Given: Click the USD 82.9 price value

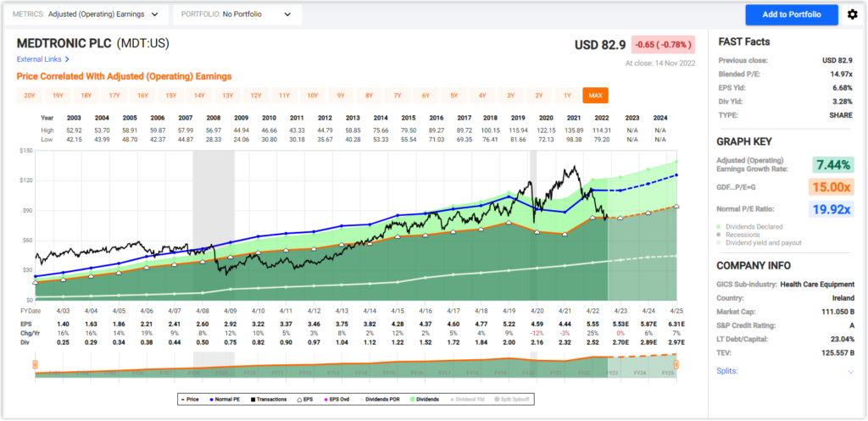Looking at the screenshot, I should click(600, 44).
